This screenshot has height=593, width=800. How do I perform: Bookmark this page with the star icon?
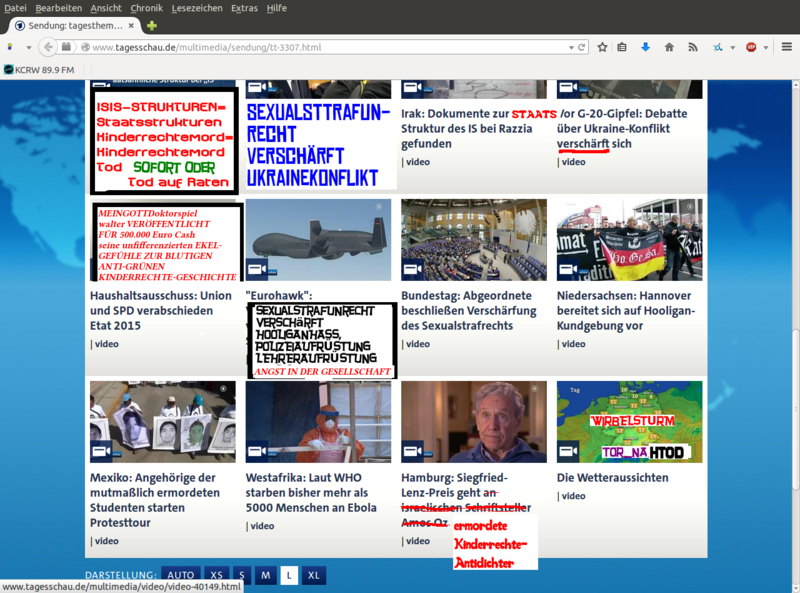[x=602, y=46]
